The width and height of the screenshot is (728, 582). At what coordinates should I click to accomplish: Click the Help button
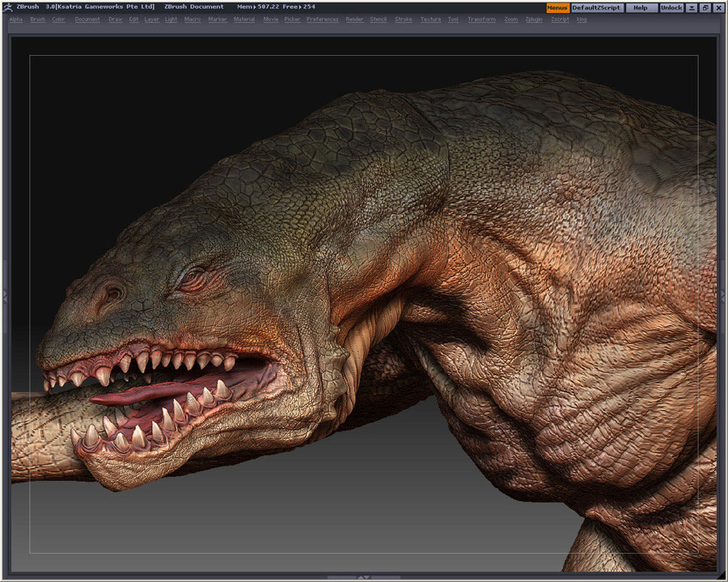(x=641, y=8)
